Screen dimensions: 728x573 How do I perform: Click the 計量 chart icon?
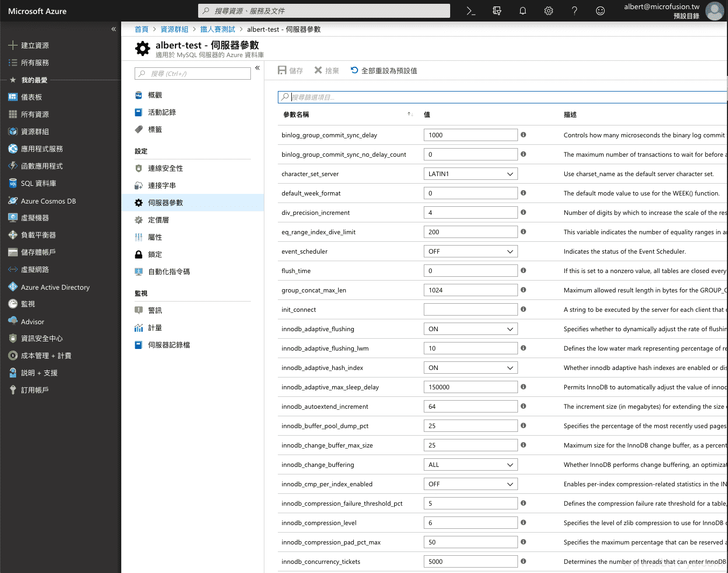[x=138, y=327]
